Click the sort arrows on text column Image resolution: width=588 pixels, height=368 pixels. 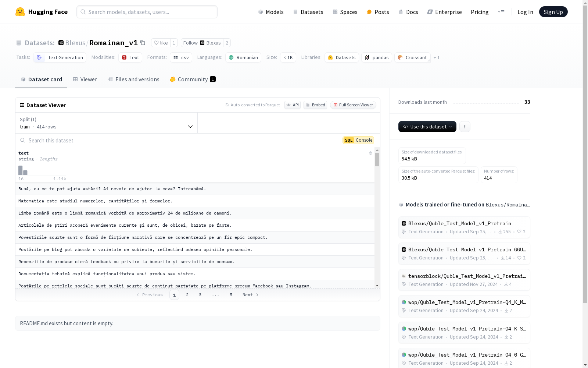(x=370, y=153)
